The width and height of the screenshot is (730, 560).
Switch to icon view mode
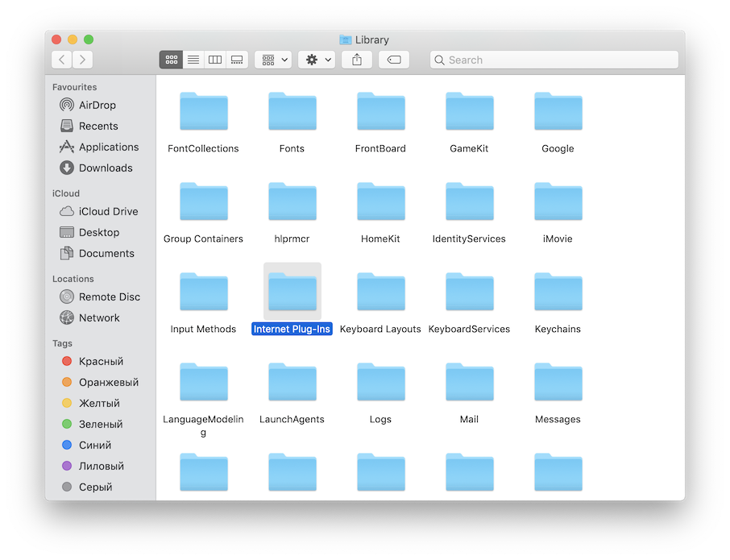(x=171, y=60)
